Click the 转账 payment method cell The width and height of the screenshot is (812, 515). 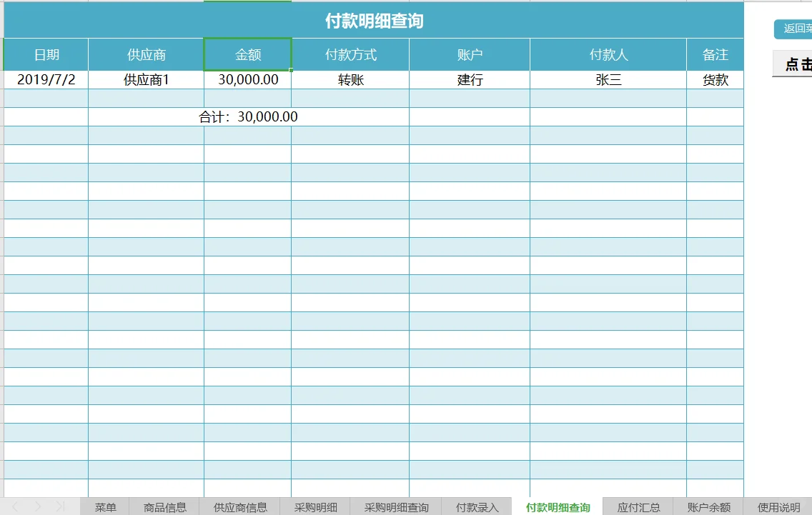pos(350,79)
